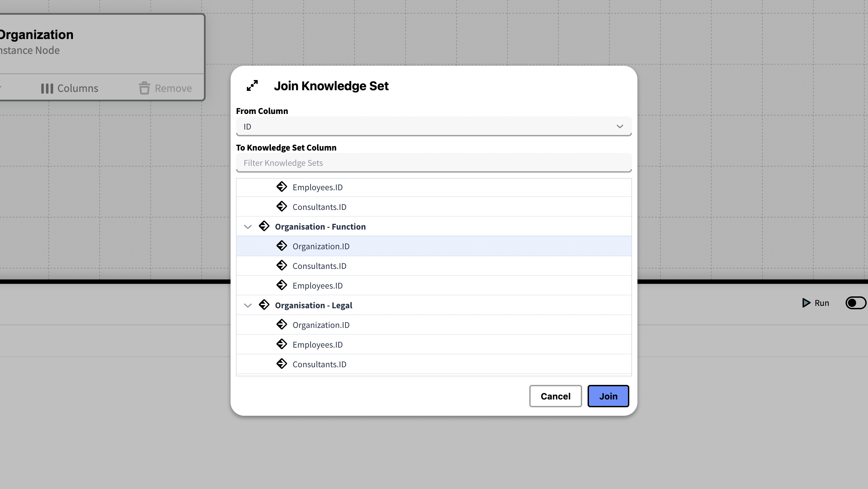The image size is (868, 489).
Task: Select Organization.ID under Organisation - Legal
Action: point(321,325)
